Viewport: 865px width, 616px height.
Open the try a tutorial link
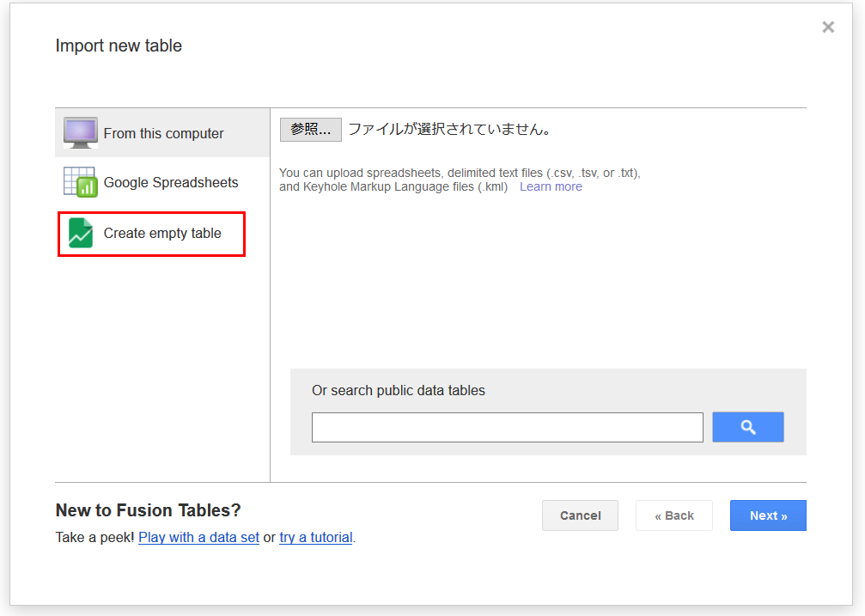point(316,538)
